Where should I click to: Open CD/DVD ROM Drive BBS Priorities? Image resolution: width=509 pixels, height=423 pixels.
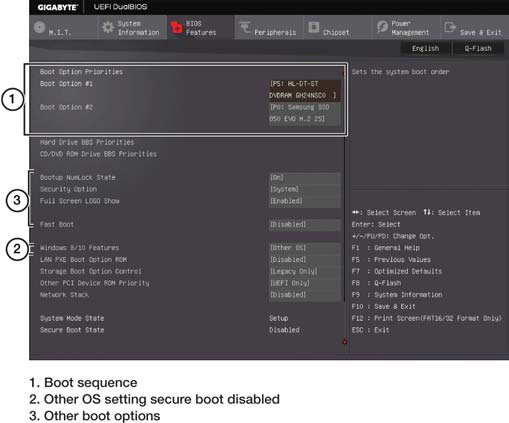(98, 154)
